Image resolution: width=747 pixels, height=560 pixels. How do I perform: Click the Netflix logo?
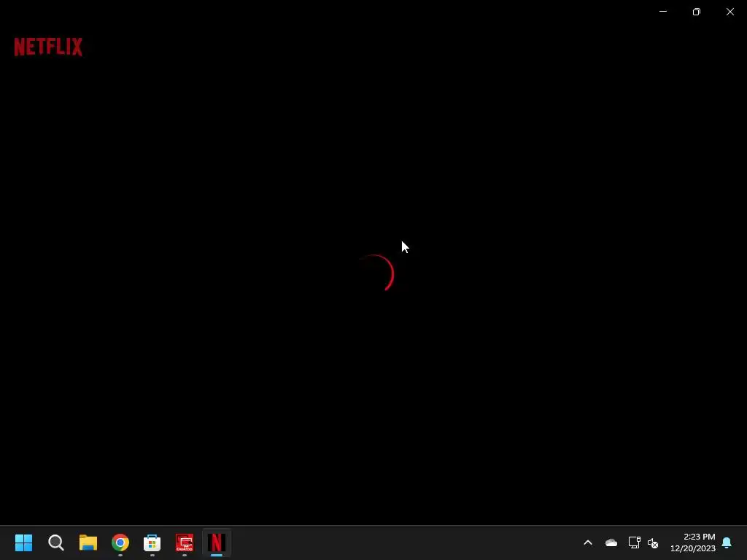coord(48,47)
